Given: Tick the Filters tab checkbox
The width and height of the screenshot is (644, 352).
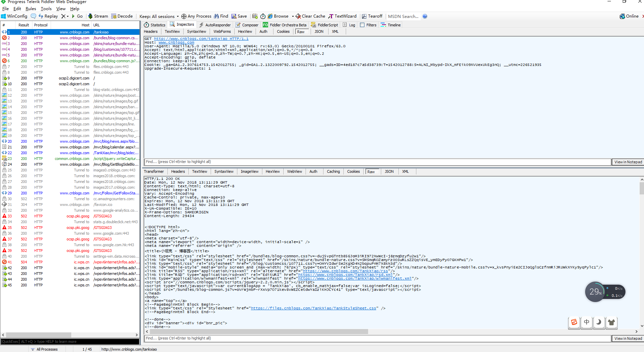Looking at the screenshot, I should [362, 25].
